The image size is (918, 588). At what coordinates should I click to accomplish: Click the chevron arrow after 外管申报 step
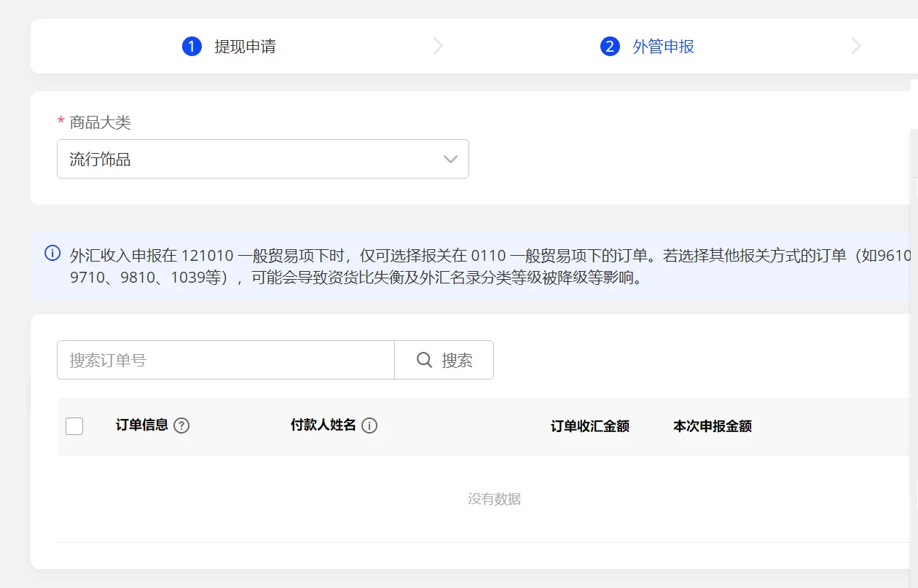point(856,47)
